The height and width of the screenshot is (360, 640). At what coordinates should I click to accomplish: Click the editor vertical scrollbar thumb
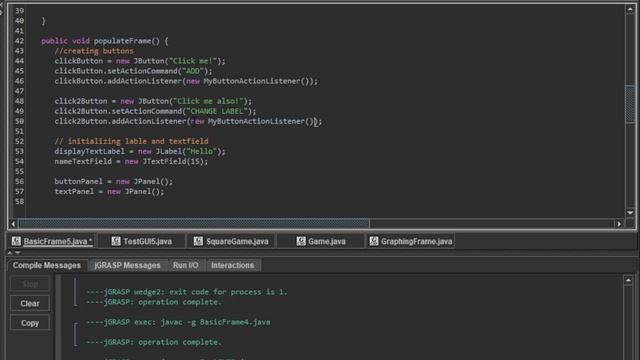pos(630,104)
